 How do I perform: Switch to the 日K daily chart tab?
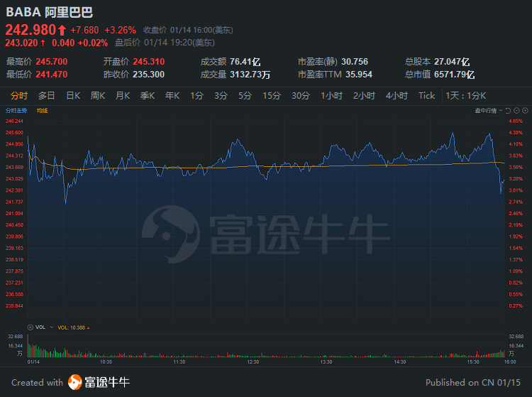[73, 96]
